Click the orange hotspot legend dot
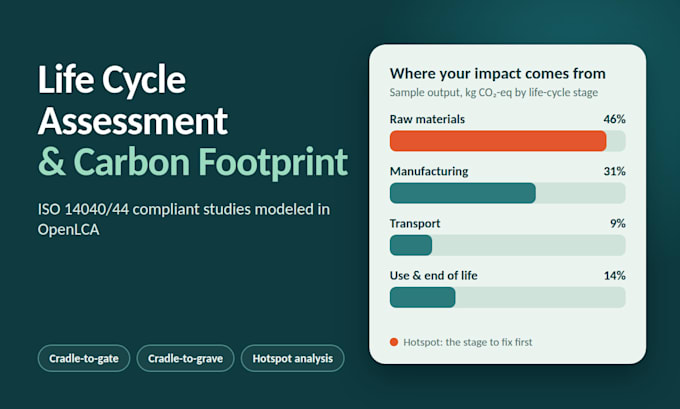Screen dimensions: 680x409 [x=394, y=342]
